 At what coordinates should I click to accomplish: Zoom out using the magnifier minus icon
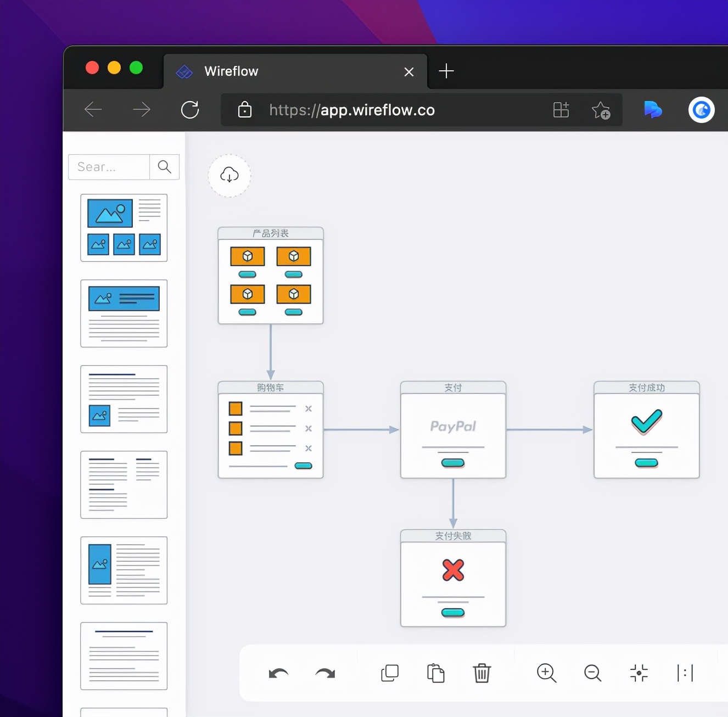tap(592, 673)
